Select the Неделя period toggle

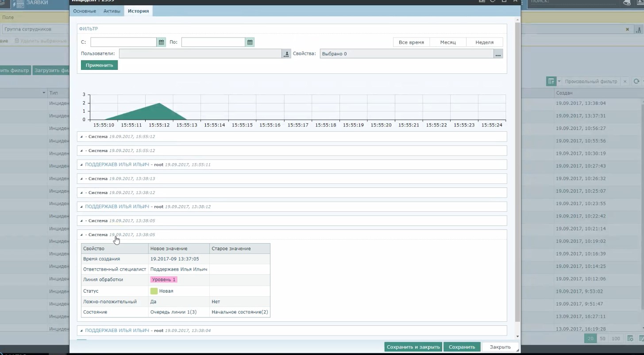click(x=484, y=42)
